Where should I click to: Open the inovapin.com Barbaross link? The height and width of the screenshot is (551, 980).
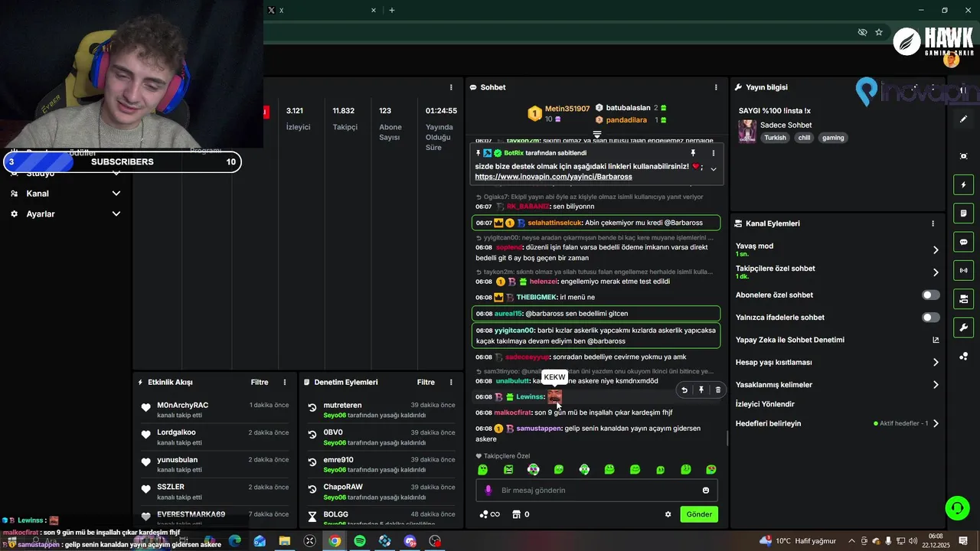[x=554, y=177]
